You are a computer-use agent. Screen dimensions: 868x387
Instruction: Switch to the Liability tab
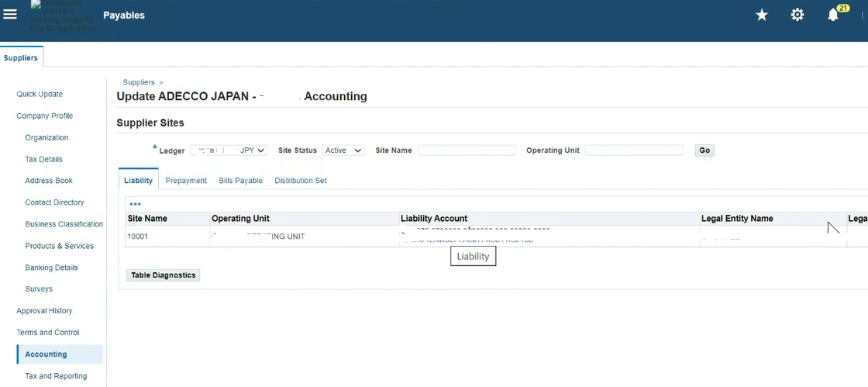pyautogui.click(x=139, y=181)
